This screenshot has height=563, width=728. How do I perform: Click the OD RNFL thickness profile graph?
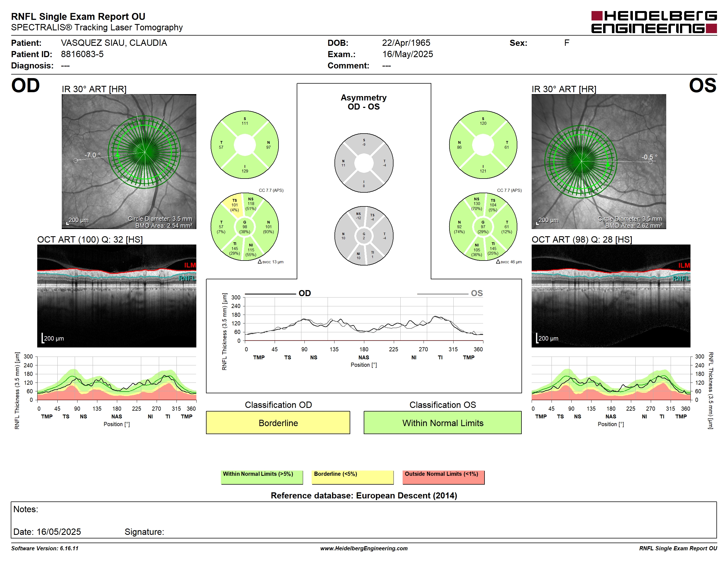(x=117, y=378)
